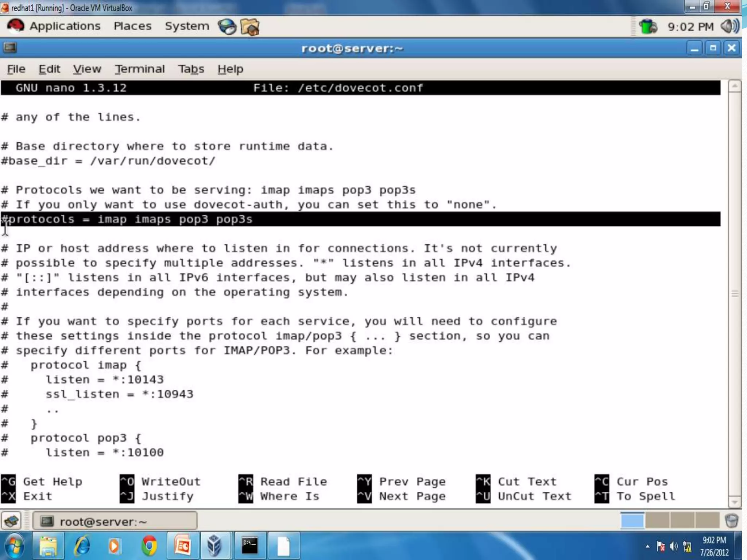Open the Terminal menu
The image size is (747, 560).
pyautogui.click(x=140, y=69)
